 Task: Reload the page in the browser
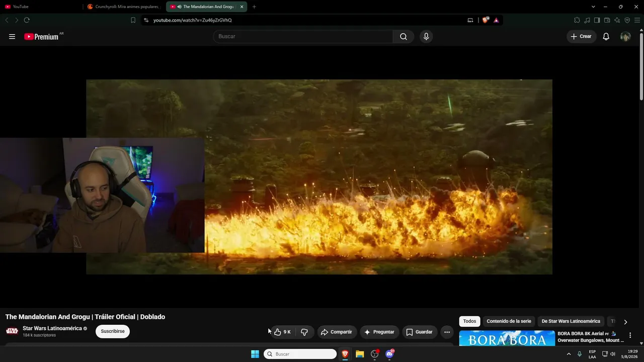pyautogui.click(x=27, y=20)
